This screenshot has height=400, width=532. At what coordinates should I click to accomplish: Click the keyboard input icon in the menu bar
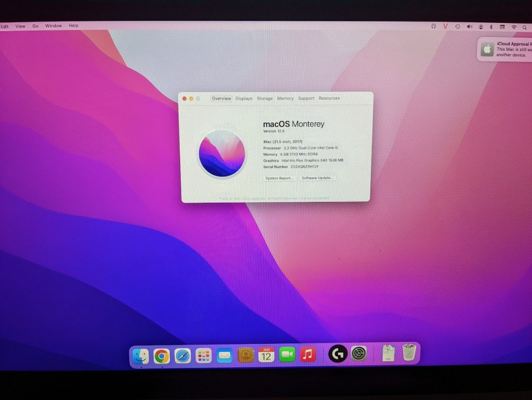502,27
